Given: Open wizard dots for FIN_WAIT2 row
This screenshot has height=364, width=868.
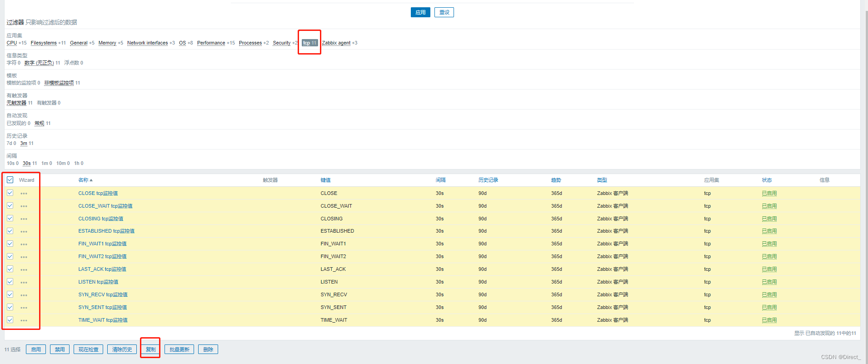Looking at the screenshot, I should click(24, 257).
